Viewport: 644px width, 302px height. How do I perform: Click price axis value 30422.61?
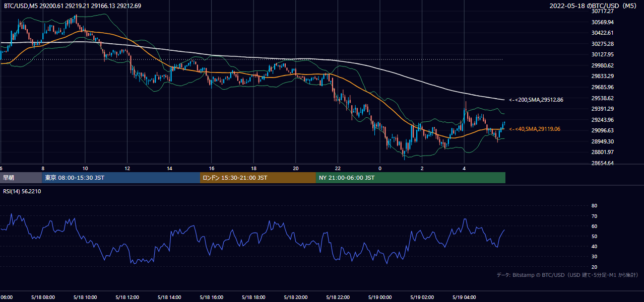tap(603, 33)
